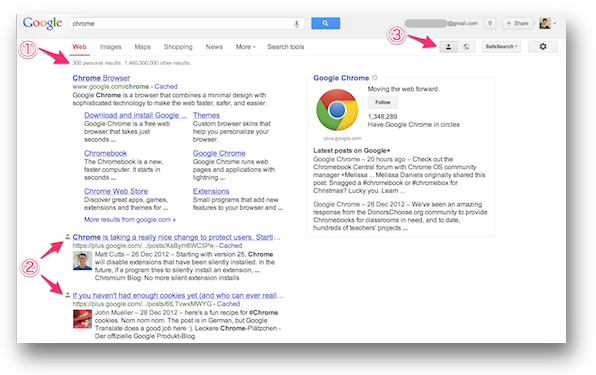Open the Chromebook sitelink
The height and width of the screenshot is (375, 596).
(x=105, y=153)
